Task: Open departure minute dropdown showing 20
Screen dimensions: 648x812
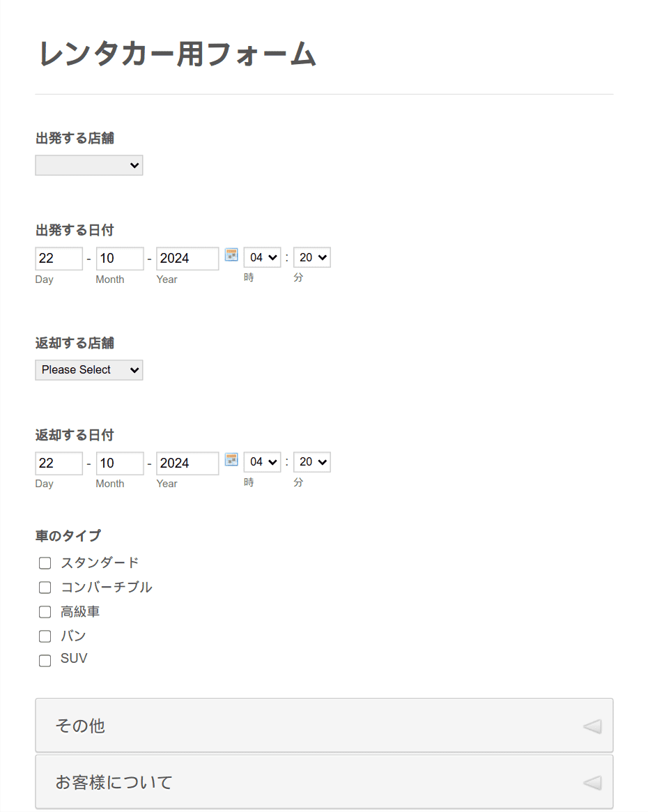Action: tap(312, 257)
